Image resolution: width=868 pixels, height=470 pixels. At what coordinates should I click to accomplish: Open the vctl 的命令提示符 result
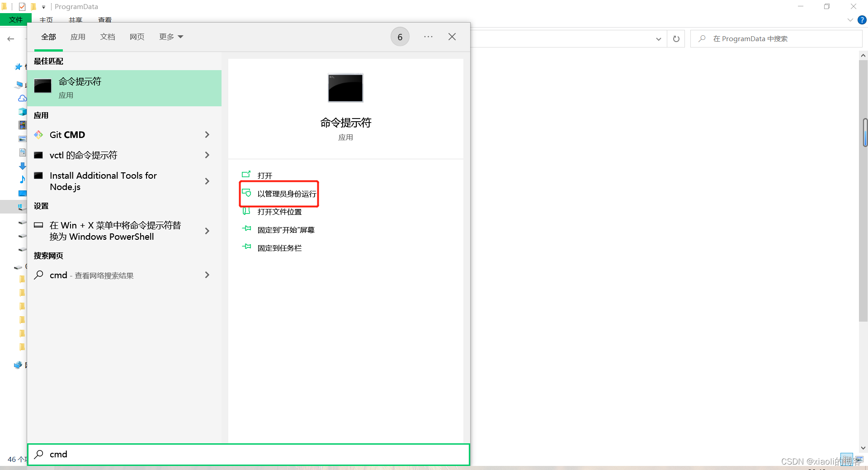124,155
